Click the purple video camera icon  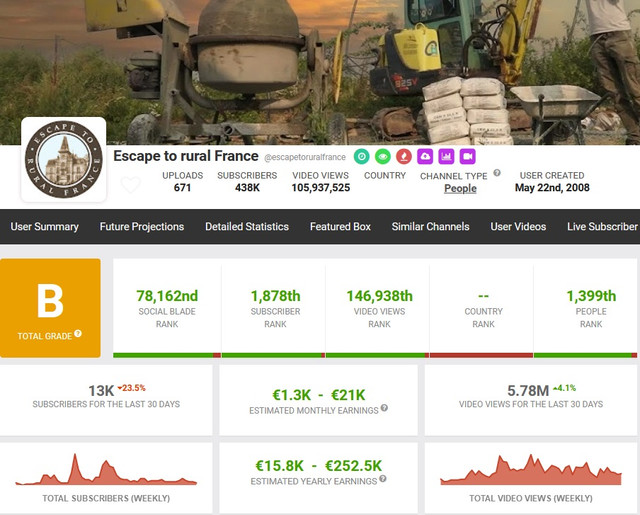coord(467,156)
